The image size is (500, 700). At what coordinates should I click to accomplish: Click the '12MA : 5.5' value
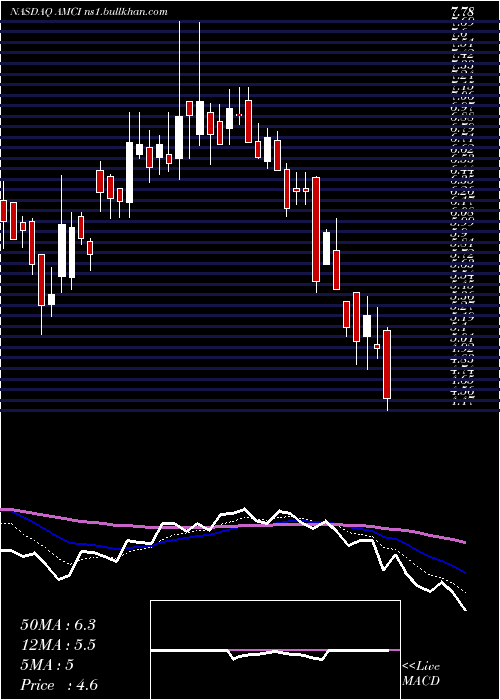click(58, 645)
